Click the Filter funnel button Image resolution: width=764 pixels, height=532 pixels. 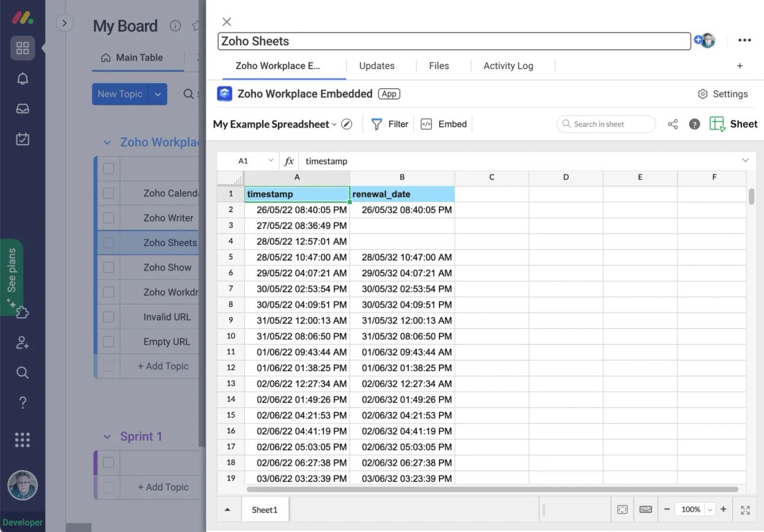click(x=390, y=124)
